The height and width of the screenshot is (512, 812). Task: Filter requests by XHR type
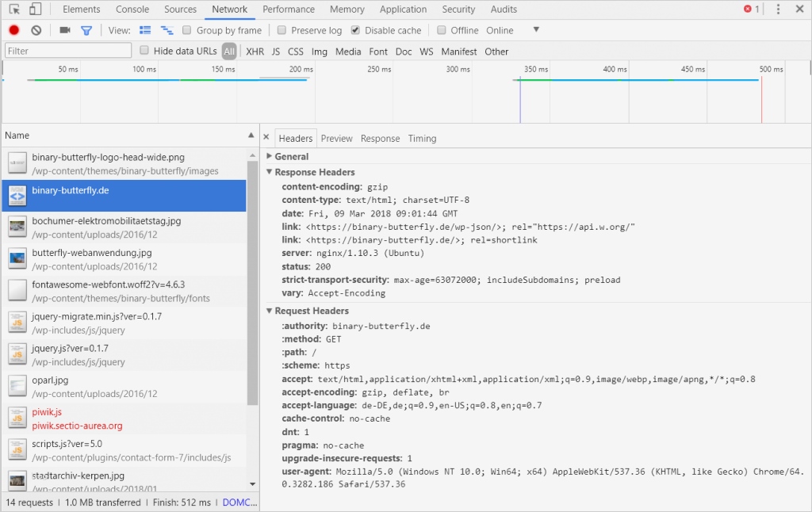tap(254, 51)
